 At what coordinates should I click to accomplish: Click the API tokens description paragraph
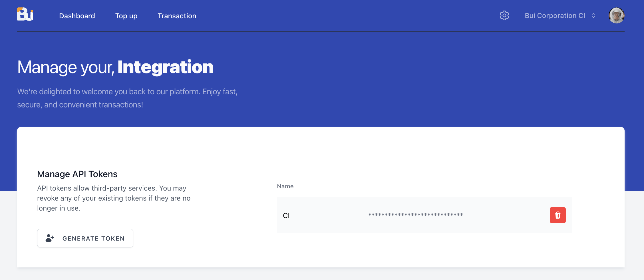[x=114, y=198]
